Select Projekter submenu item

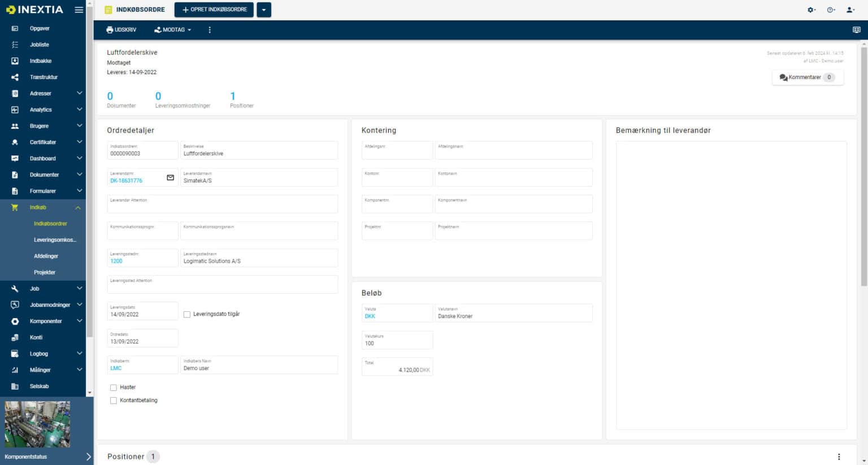point(45,272)
